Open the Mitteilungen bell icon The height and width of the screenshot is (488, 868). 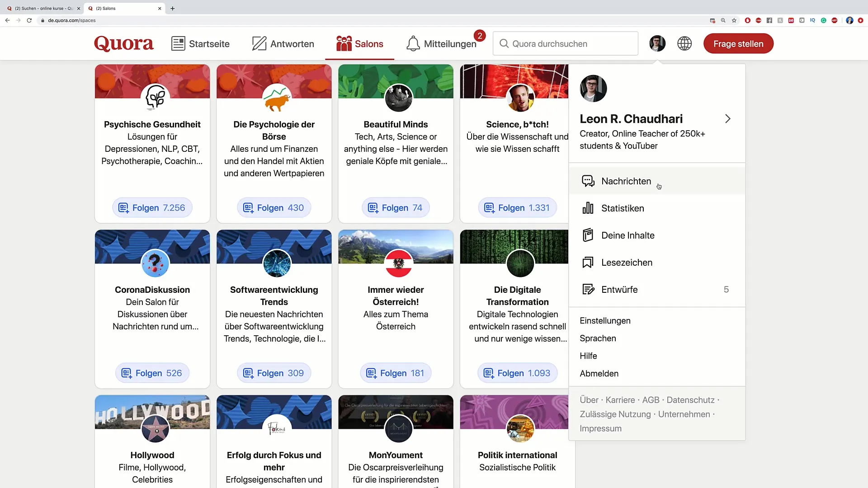pyautogui.click(x=413, y=44)
